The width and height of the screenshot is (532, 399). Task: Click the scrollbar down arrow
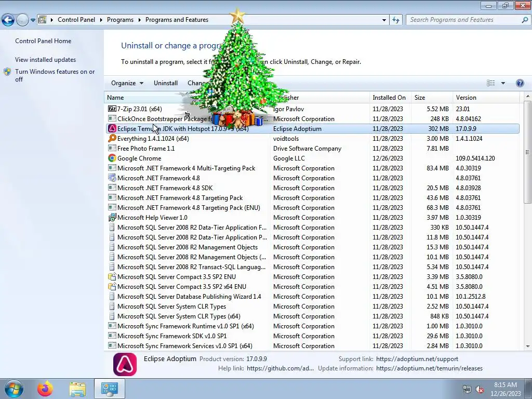(x=528, y=347)
